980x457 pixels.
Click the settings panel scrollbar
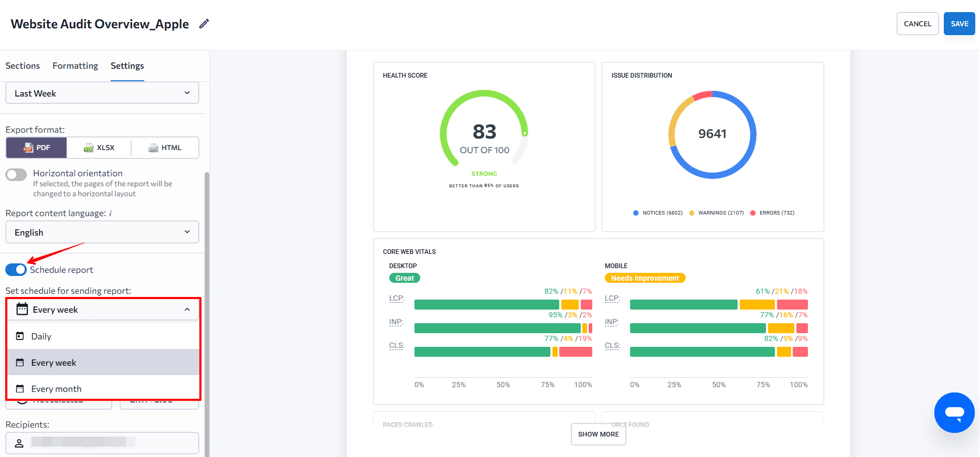(207, 315)
